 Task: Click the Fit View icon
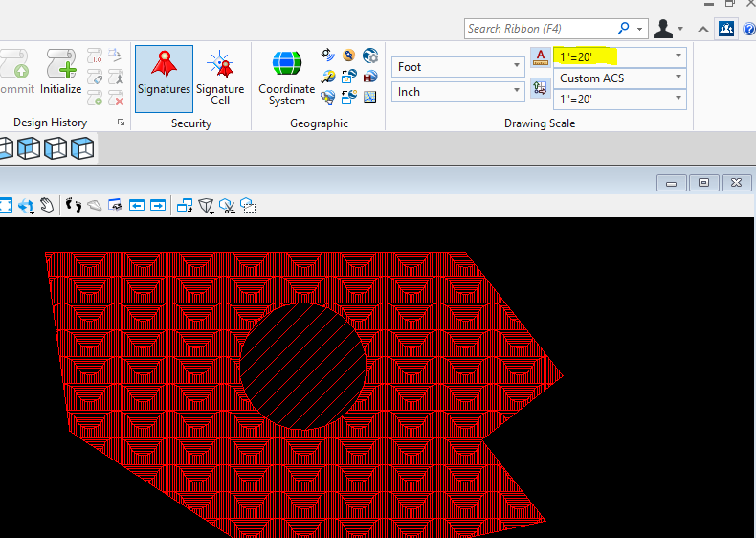(x=6, y=205)
